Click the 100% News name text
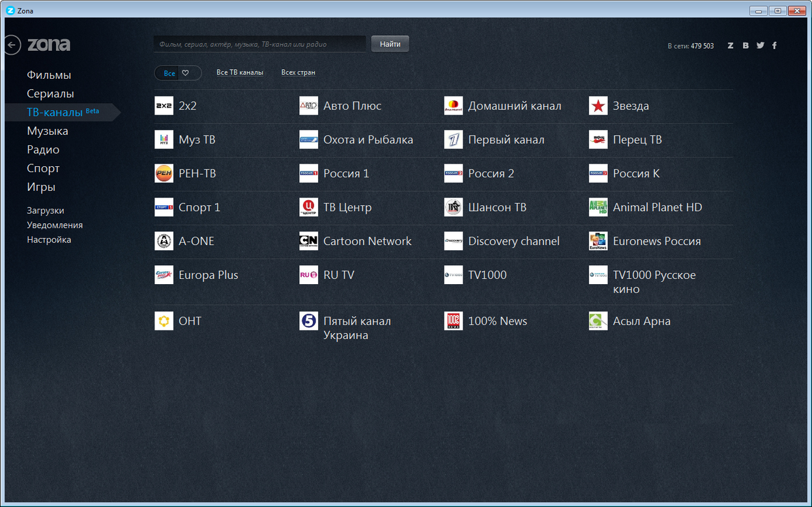The image size is (812, 507). coord(497,321)
